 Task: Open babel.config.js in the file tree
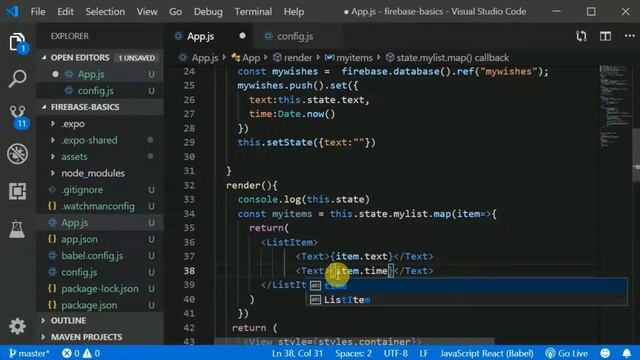coord(100,256)
